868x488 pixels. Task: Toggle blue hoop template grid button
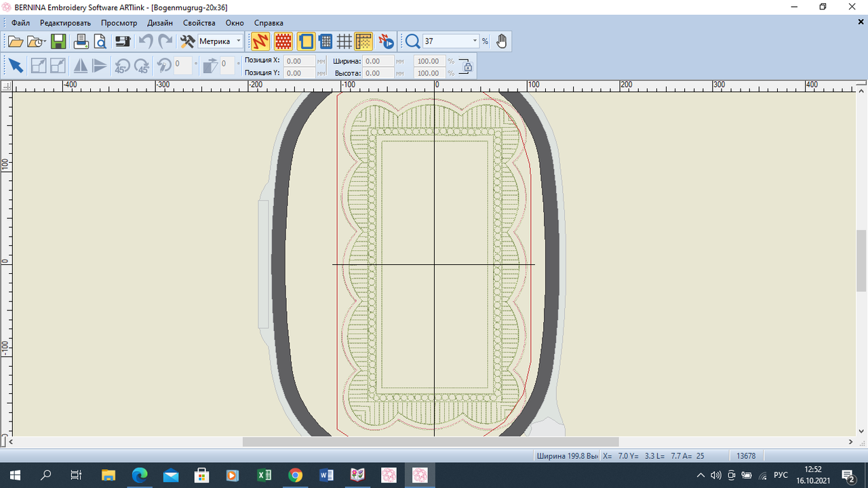click(325, 41)
